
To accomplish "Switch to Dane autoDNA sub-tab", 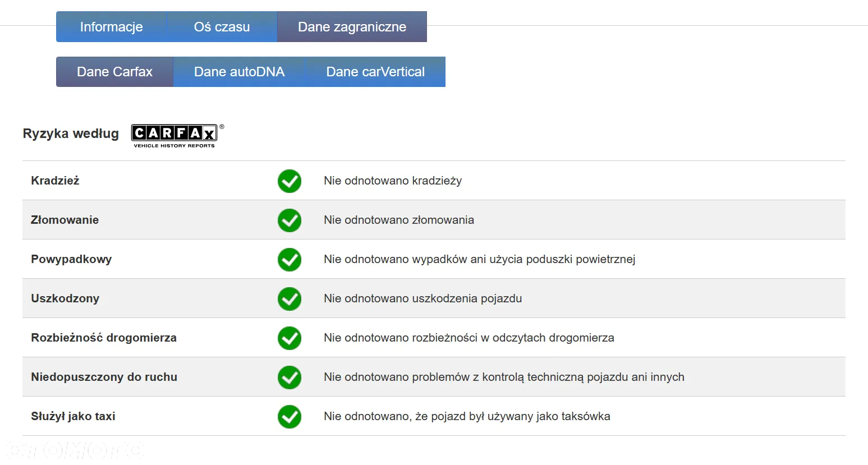I will 239,72.
